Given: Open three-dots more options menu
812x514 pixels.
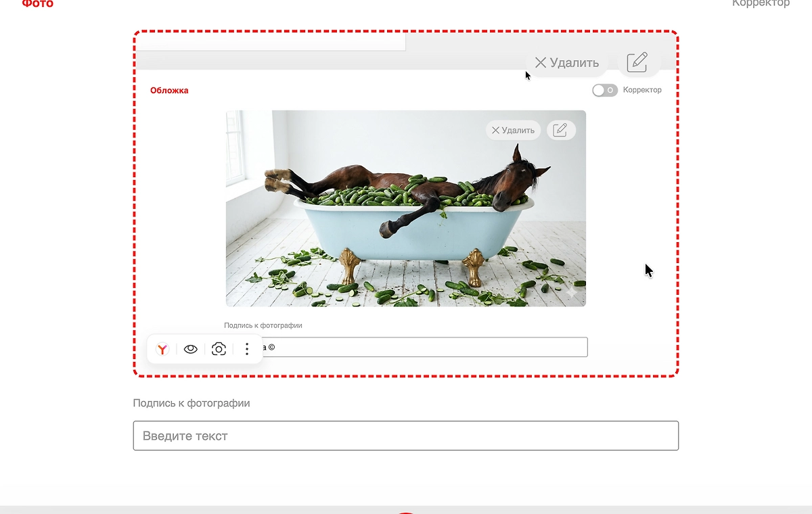Looking at the screenshot, I should [247, 349].
